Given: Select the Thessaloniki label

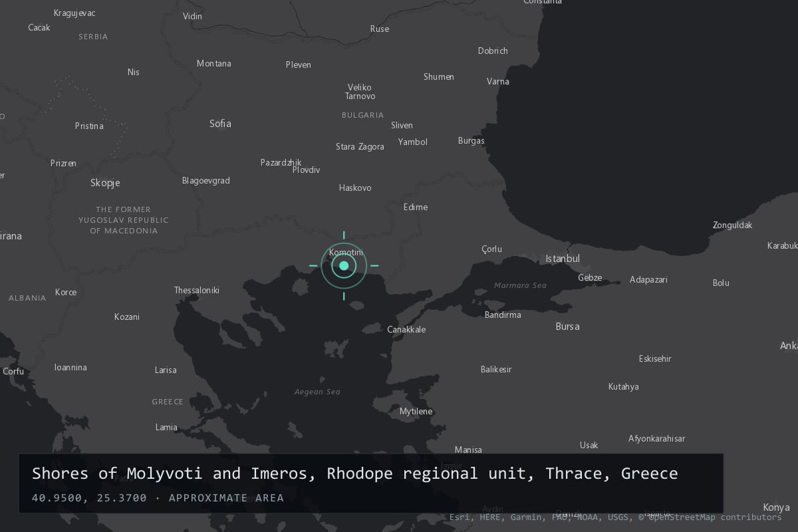Looking at the screenshot, I should (197, 291).
